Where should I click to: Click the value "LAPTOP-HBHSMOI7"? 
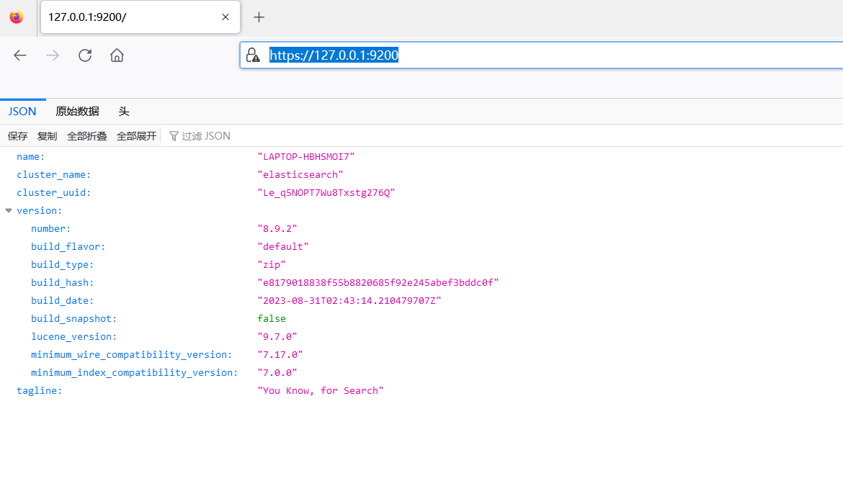point(306,157)
